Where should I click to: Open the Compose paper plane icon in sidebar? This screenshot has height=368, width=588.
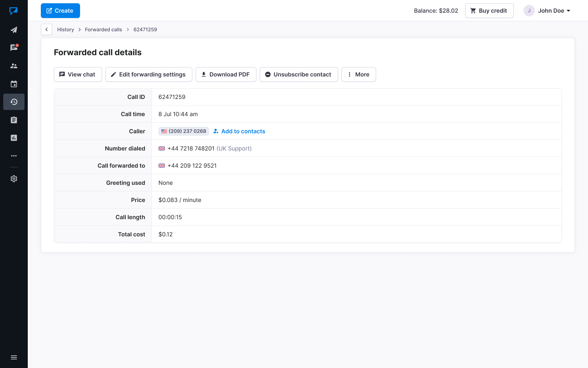coord(14,30)
